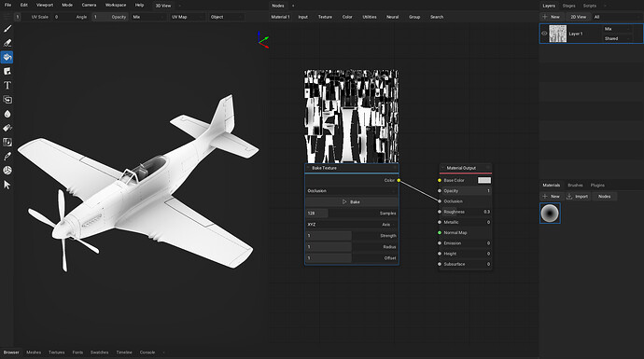
Task: Adjust the Roughness value in Material Output
Action: click(466, 212)
